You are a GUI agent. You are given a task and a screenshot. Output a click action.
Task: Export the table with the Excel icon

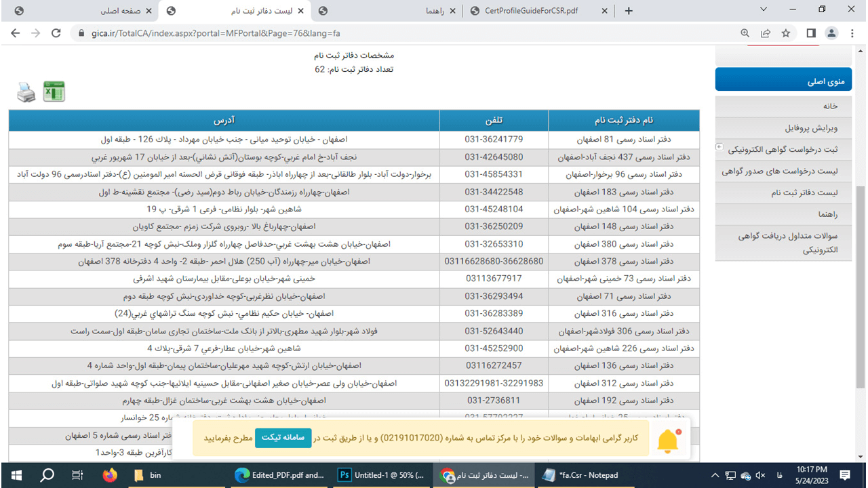click(x=54, y=91)
